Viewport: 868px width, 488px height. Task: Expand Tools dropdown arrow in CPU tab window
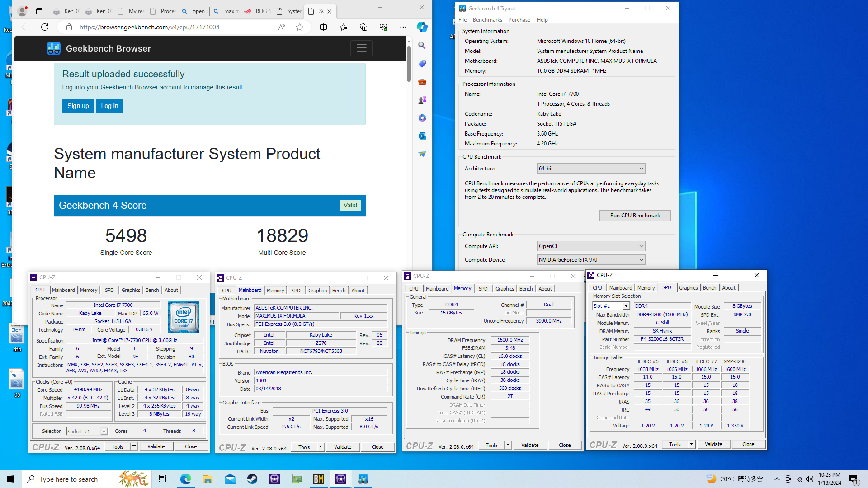tap(134, 446)
